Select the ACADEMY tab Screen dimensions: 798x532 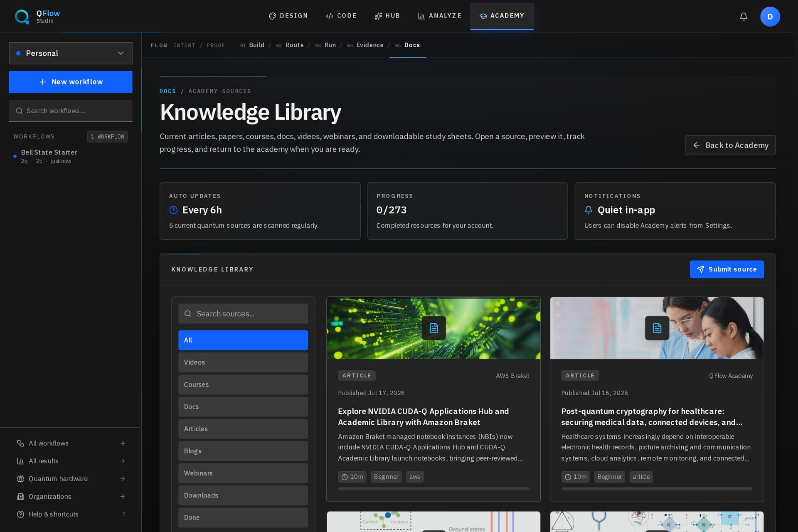[x=502, y=16]
